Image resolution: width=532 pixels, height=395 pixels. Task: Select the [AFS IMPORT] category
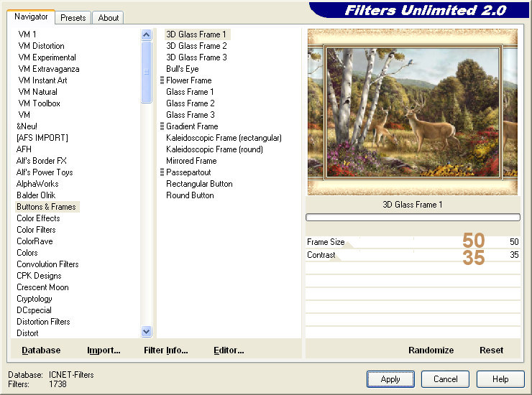[x=42, y=138]
